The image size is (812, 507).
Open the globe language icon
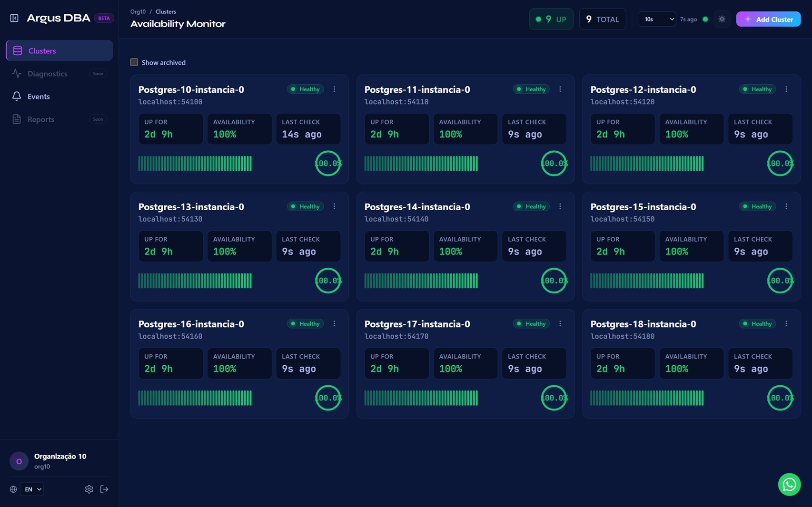[x=13, y=489]
